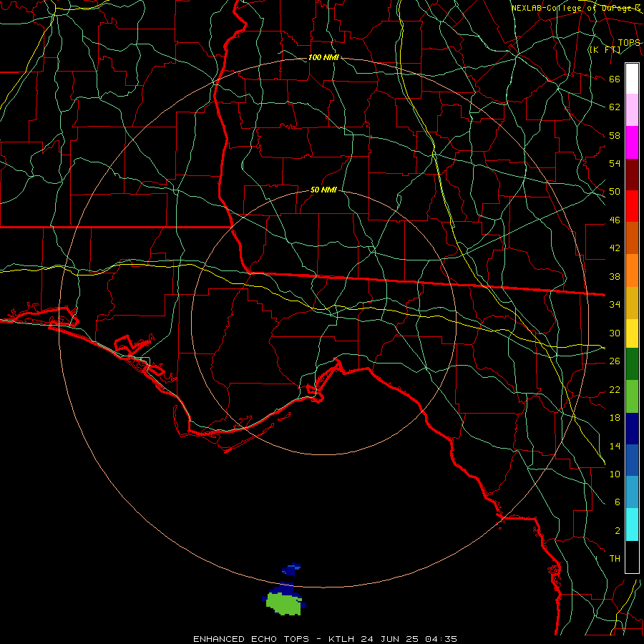644x644 pixels.
Task: Click the legend value 46
Action: [x=615, y=220]
